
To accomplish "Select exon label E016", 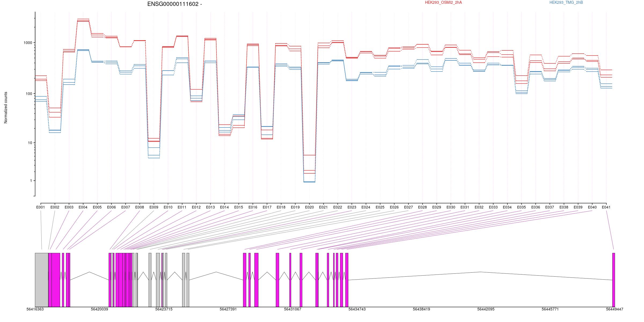I will (x=253, y=207).
